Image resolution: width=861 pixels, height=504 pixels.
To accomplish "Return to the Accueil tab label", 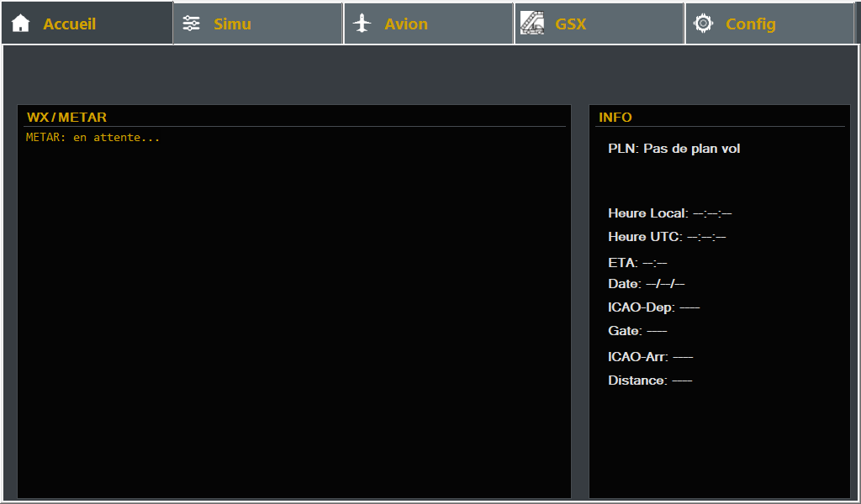I will [x=70, y=24].
